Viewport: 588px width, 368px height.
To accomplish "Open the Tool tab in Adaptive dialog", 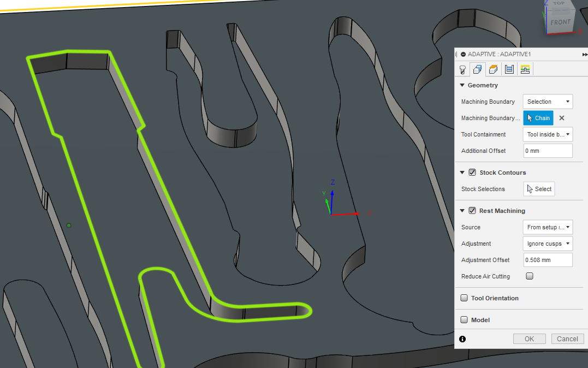I will [x=462, y=69].
